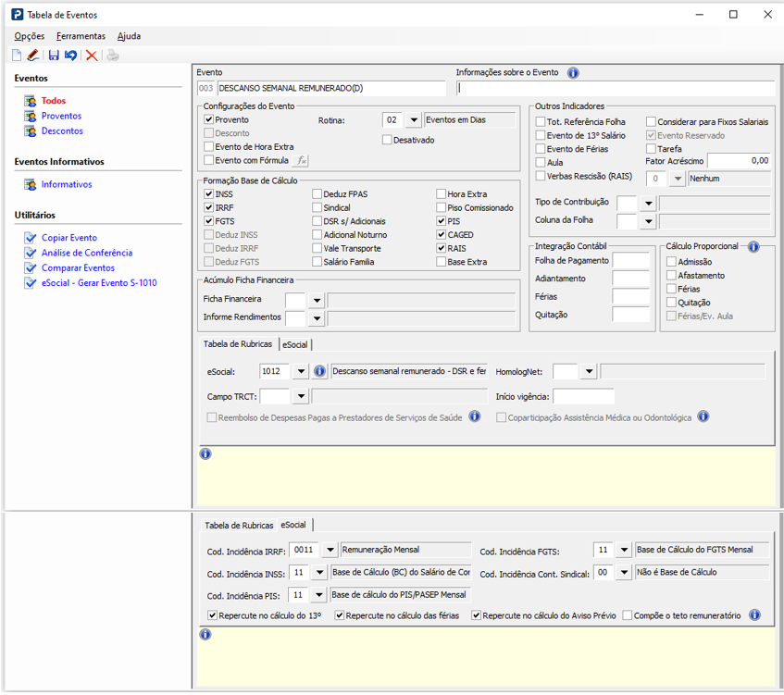Click info icon after Compõe o teto remuneratório
Image resolution: width=784 pixels, height=695 pixels.
tap(754, 615)
